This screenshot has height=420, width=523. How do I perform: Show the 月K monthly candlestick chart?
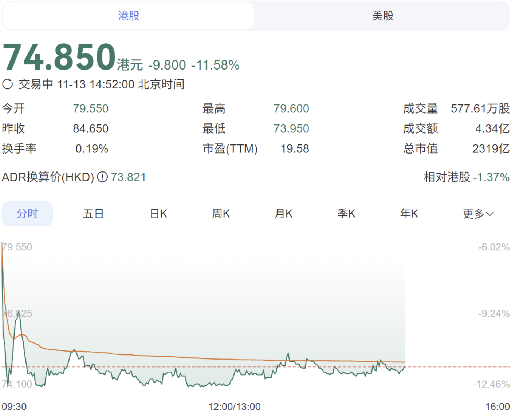click(x=284, y=214)
